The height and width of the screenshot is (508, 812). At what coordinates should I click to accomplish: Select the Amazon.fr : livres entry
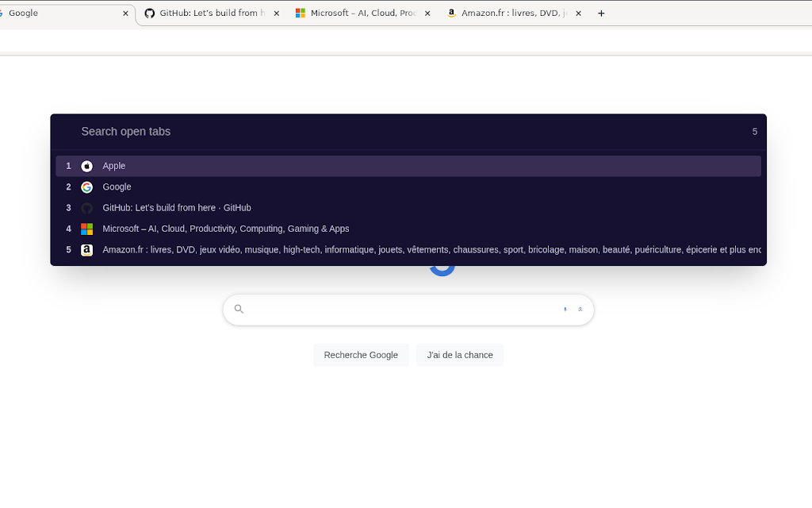point(408,250)
